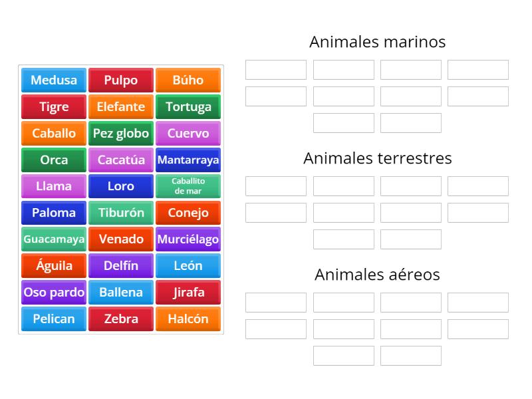Click the Oso pardo card

[53, 293]
